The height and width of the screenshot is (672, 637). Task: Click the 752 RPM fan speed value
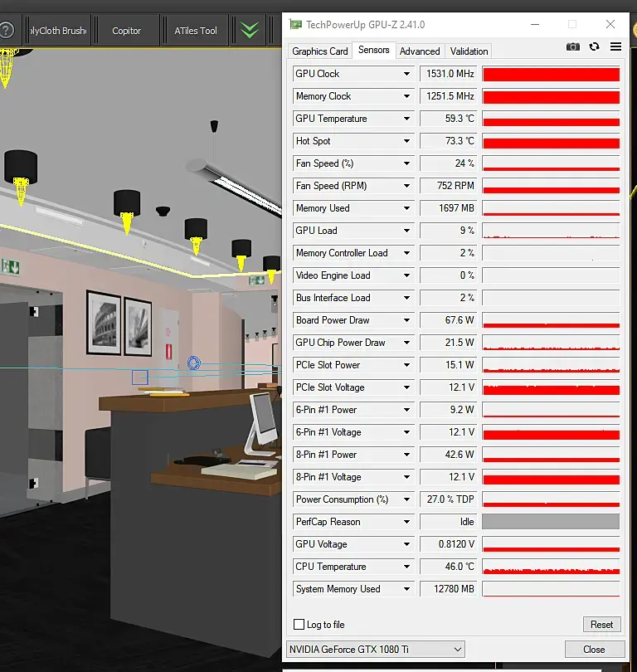pyautogui.click(x=448, y=186)
